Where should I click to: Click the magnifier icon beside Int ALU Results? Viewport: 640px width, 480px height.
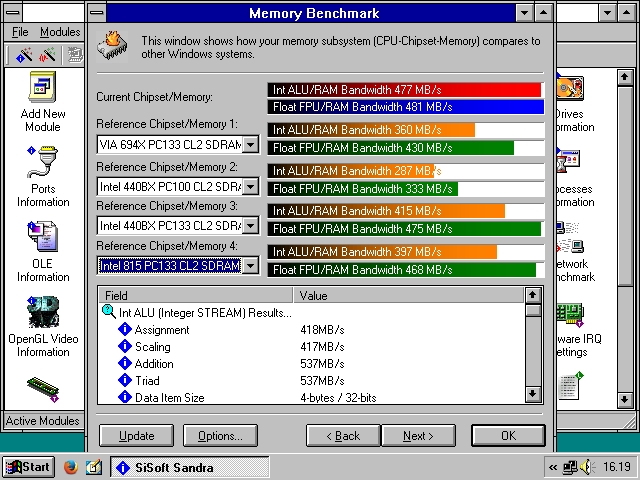pos(109,312)
